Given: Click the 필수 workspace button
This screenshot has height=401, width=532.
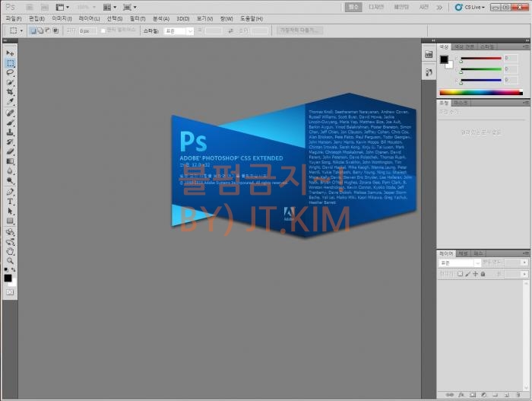Looking at the screenshot, I should pyautogui.click(x=353, y=6).
